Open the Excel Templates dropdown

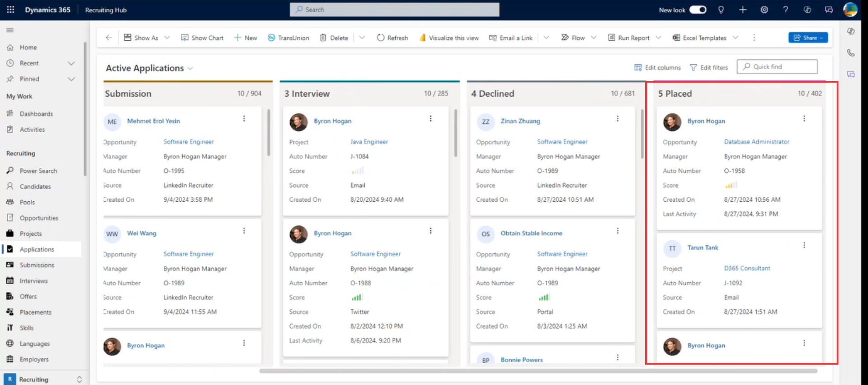[705, 38]
